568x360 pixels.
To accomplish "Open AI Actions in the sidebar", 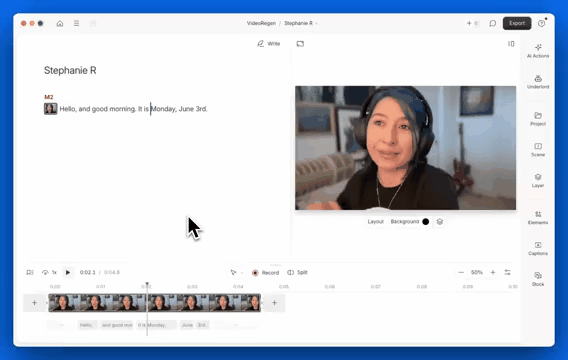I will pyautogui.click(x=538, y=51).
